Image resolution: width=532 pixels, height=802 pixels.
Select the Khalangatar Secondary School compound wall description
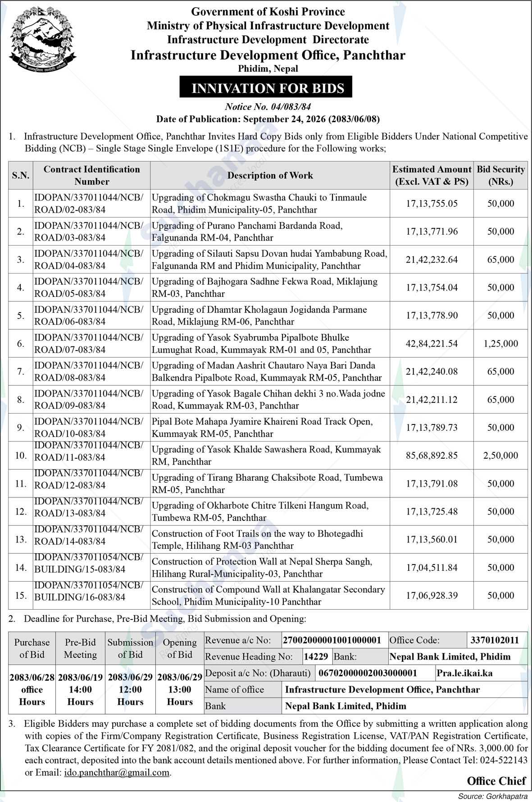tap(268, 596)
